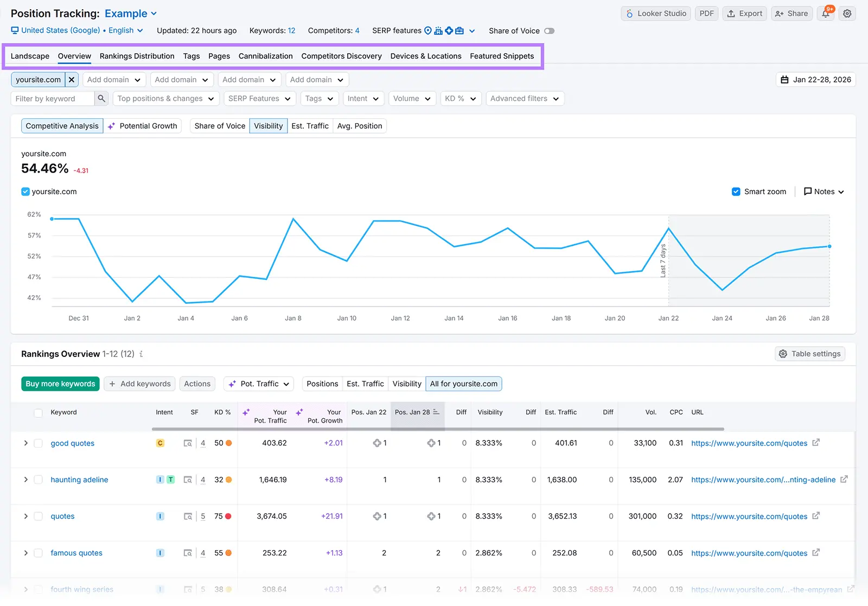Click the Jan 28 chart endpoint marker
The height and width of the screenshot is (606, 868).
pos(829,246)
